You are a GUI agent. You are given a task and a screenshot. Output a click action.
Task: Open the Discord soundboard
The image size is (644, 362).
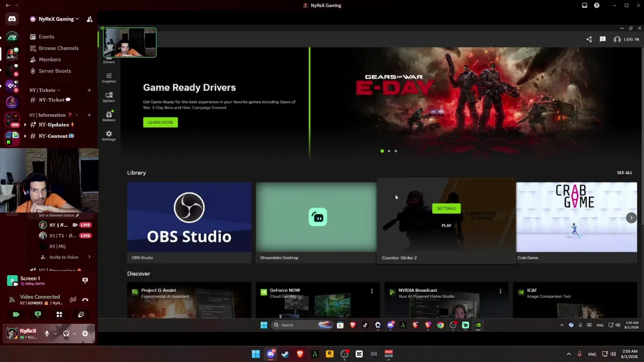tap(81, 314)
